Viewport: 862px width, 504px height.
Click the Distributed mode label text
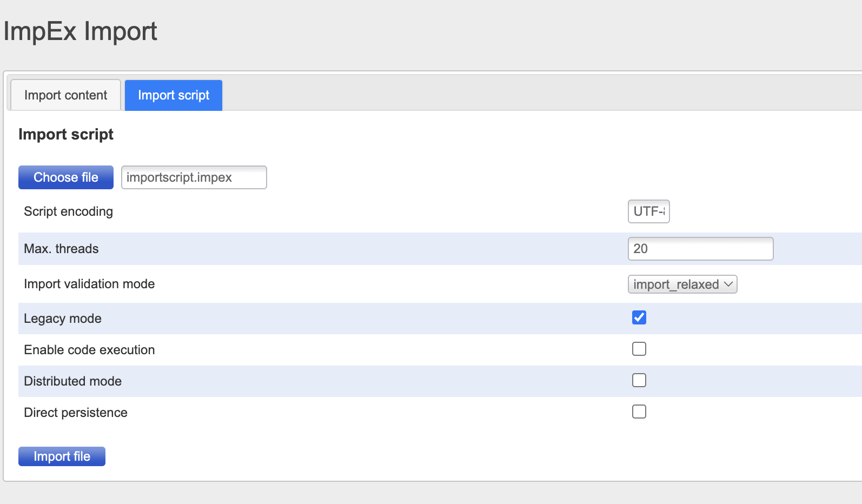[72, 381]
